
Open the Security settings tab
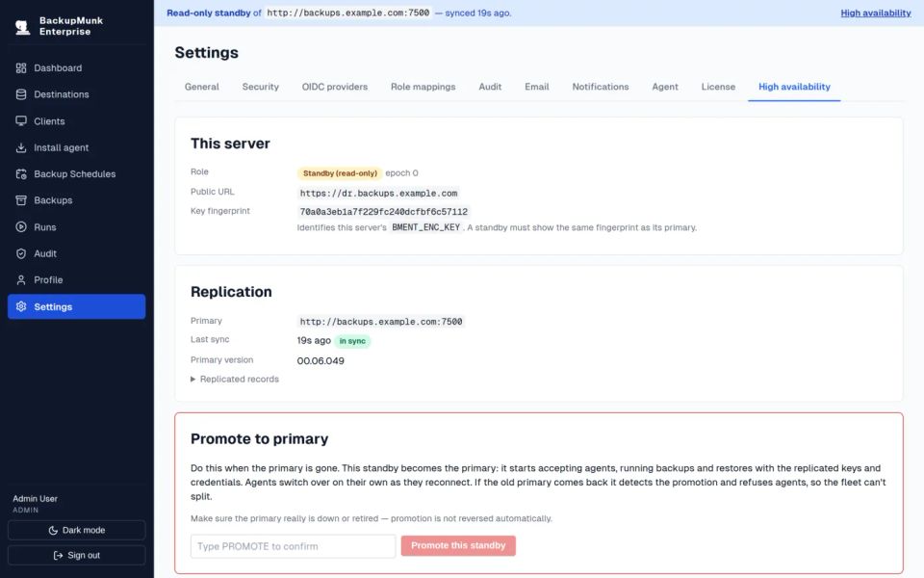click(x=261, y=87)
